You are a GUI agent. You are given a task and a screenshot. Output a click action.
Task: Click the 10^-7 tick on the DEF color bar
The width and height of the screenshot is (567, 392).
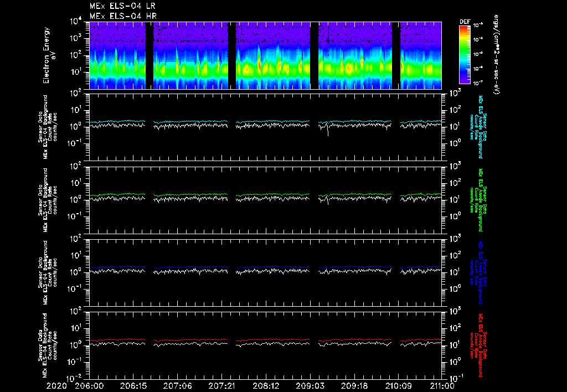tap(478, 83)
